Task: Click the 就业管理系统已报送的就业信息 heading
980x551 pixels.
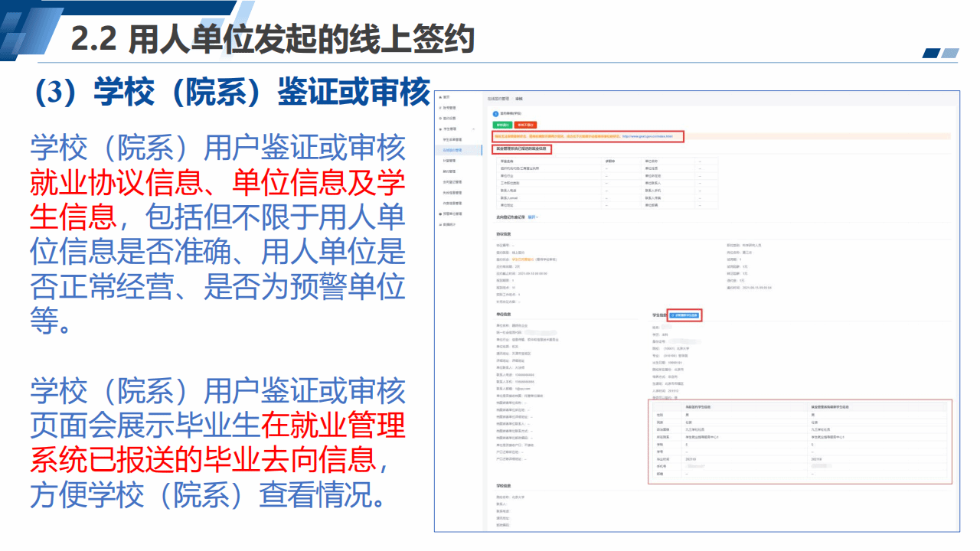Action: tap(521, 148)
